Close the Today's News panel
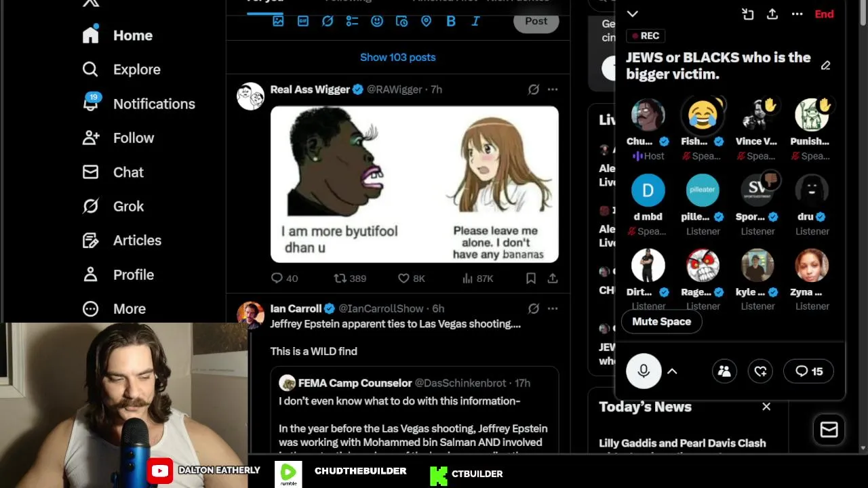The width and height of the screenshot is (868, 488). pos(766,407)
